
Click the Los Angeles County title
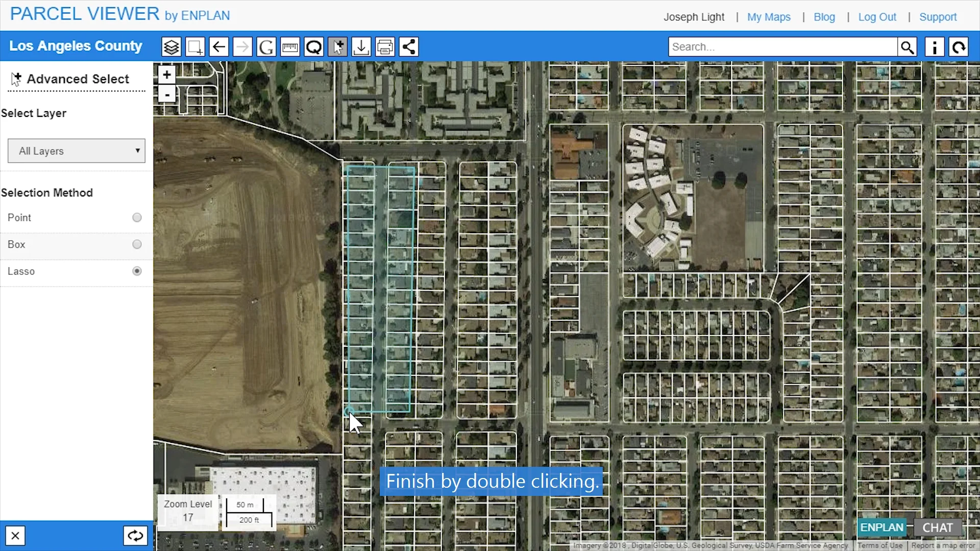click(x=76, y=46)
